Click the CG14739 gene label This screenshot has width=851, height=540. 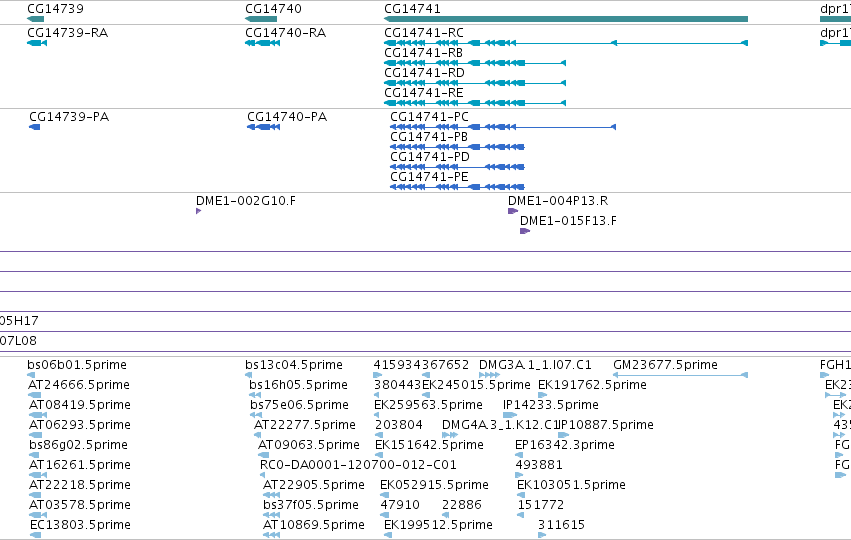(55, 9)
